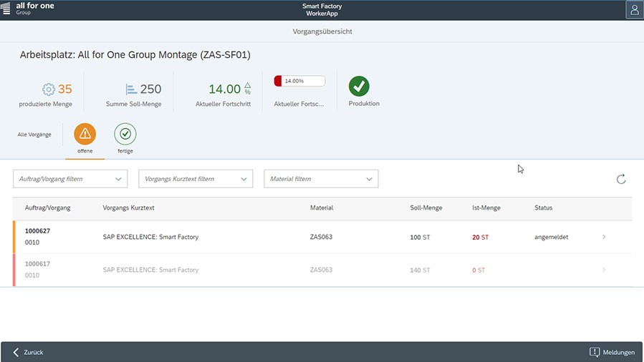
Task: Click the Aktueller Fortschritt 14.00 value
Action: pos(224,89)
